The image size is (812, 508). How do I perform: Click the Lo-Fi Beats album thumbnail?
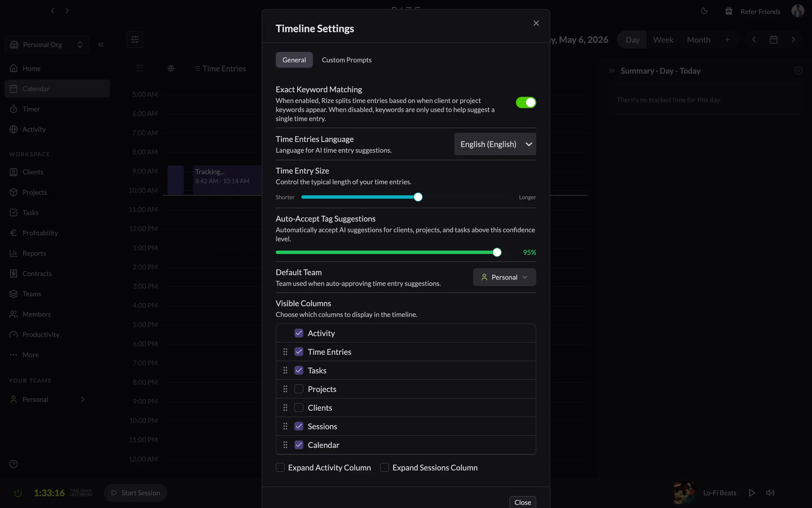[x=685, y=492]
